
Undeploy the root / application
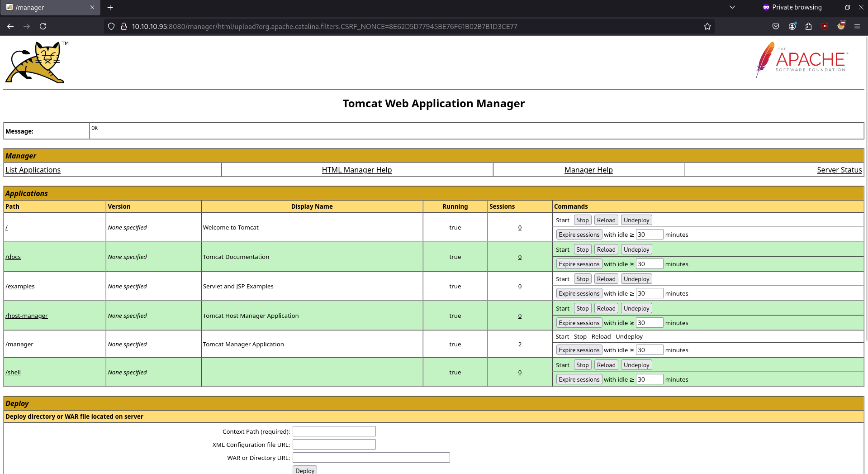point(636,220)
